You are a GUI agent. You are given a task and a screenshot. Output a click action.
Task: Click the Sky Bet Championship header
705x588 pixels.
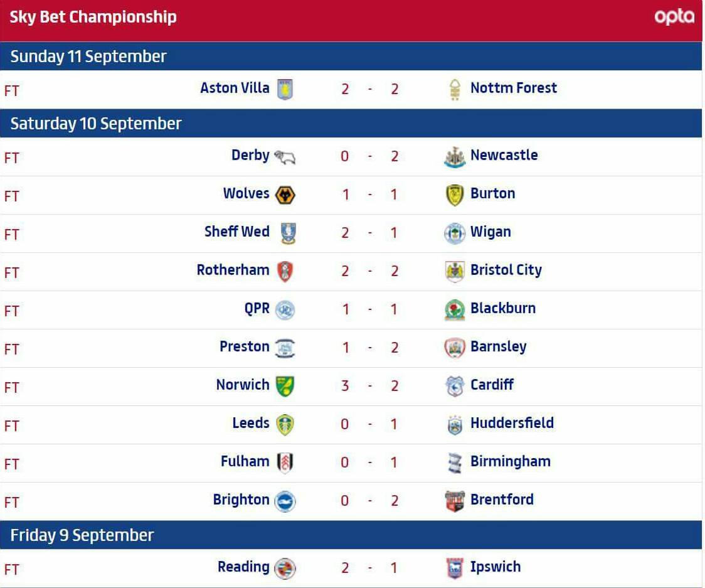[93, 17]
